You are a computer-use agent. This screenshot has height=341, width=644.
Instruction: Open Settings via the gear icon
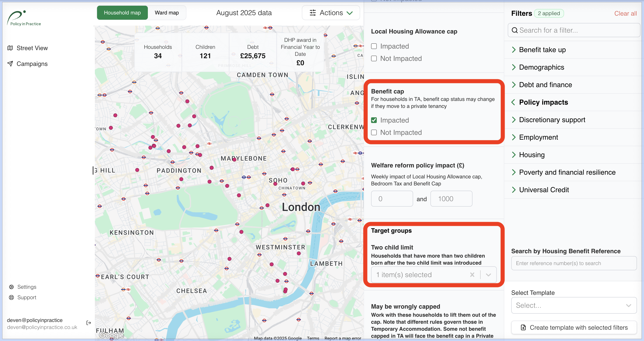pos(11,287)
